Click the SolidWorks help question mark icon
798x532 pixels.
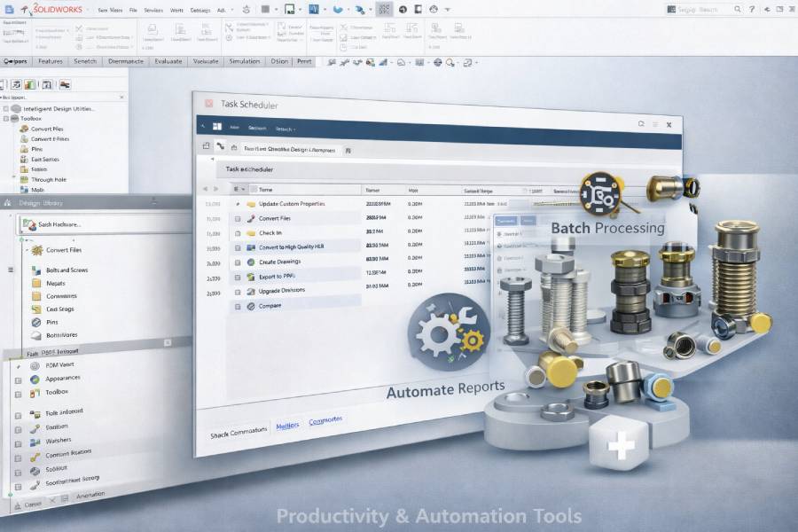coord(752,9)
